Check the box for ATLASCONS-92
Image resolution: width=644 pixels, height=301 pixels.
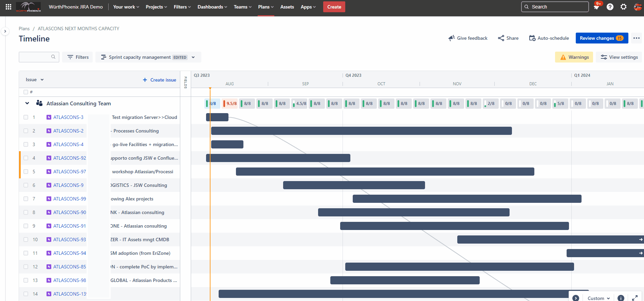[x=26, y=158]
